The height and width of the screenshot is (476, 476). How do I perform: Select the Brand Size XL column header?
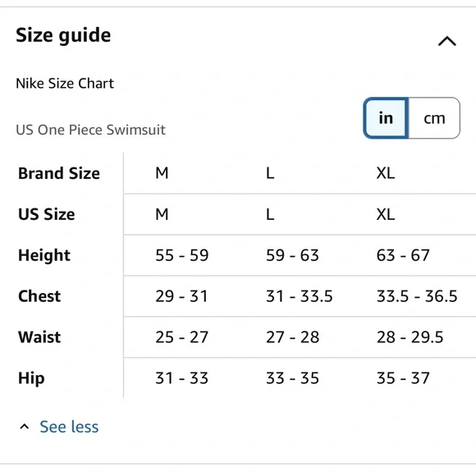click(x=386, y=173)
